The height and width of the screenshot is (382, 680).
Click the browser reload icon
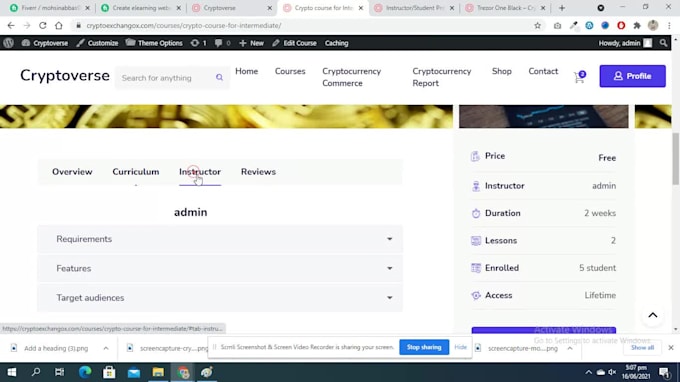tap(42, 26)
